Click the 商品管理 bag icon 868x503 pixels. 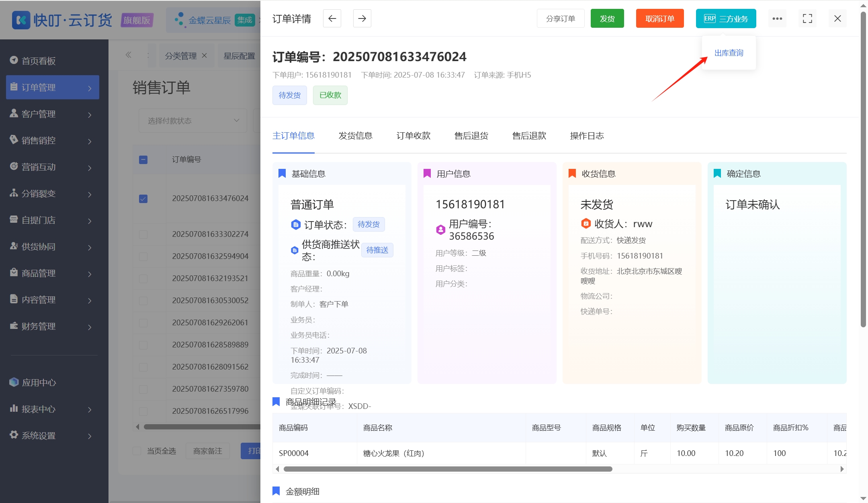click(14, 272)
